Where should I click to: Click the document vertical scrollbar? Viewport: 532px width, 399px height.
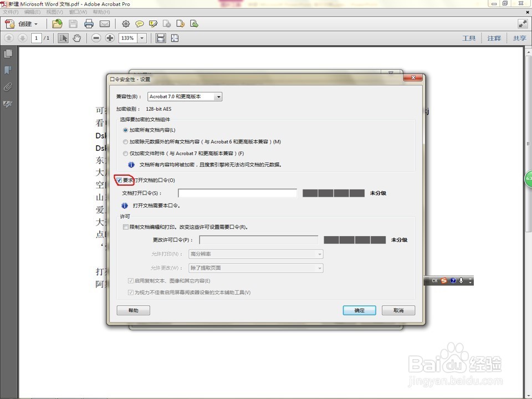528,144
